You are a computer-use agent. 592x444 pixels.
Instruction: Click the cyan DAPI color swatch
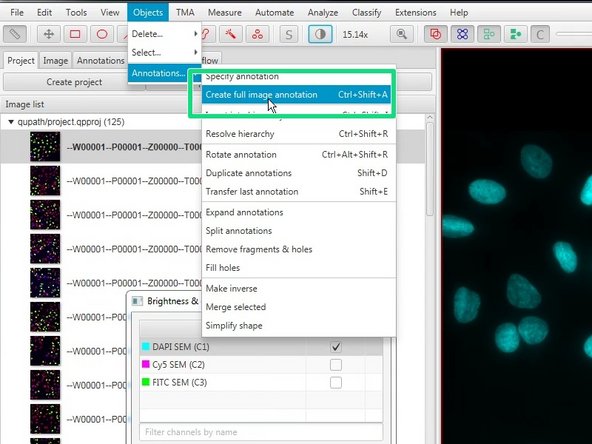145,347
